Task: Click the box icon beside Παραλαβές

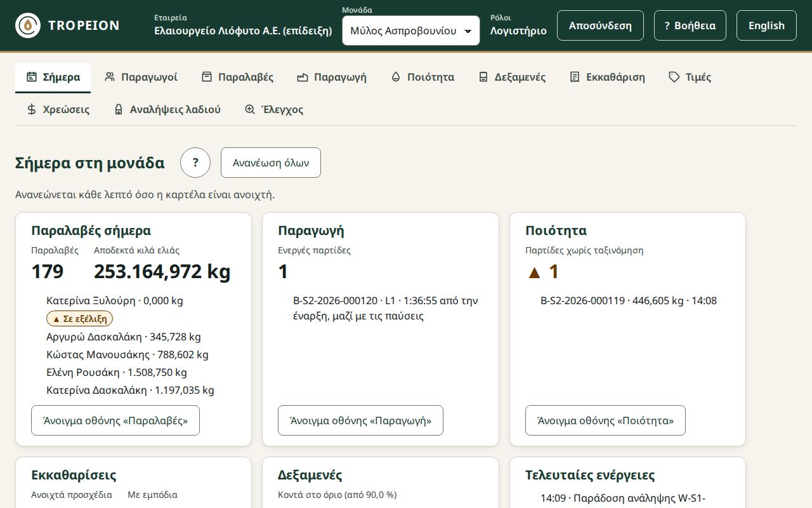Action: coord(207,77)
